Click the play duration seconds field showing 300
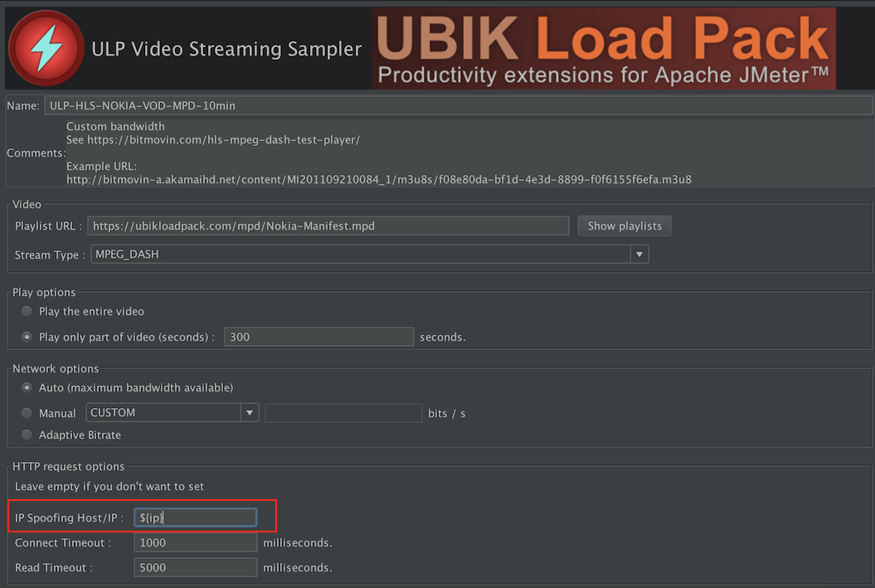 coord(318,337)
